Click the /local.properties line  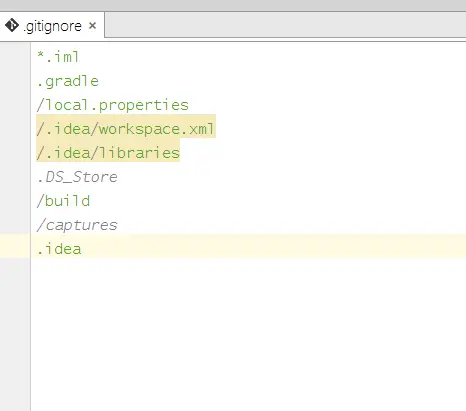pos(113,105)
